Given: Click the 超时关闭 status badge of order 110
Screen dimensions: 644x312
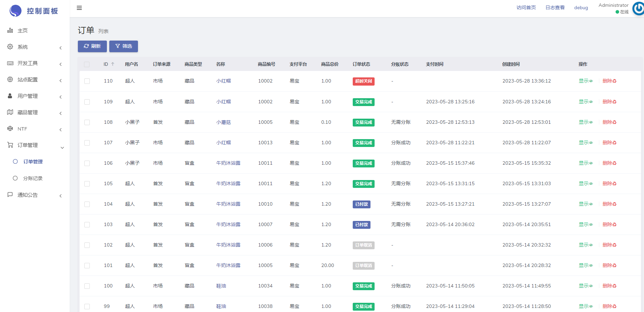Looking at the screenshot, I should (x=363, y=81).
